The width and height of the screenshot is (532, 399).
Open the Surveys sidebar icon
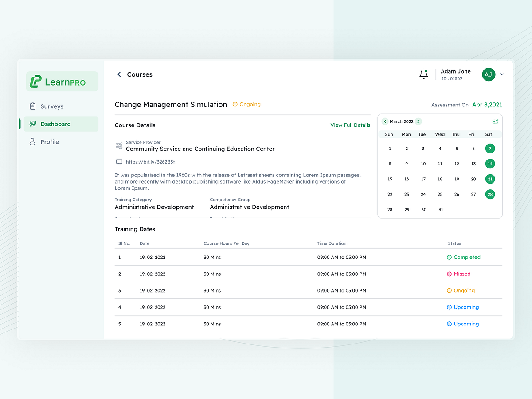(33, 106)
